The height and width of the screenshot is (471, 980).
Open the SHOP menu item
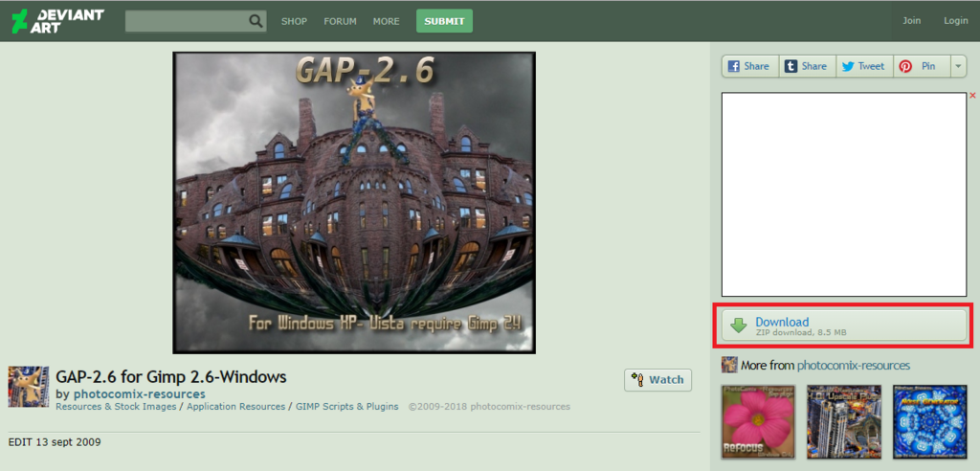click(x=294, y=21)
